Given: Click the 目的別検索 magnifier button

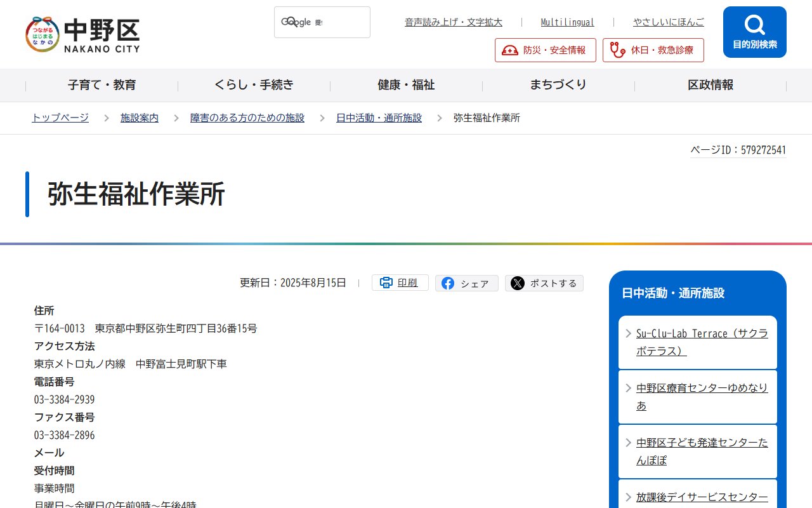Looking at the screenshot, I should coord(755,32).
